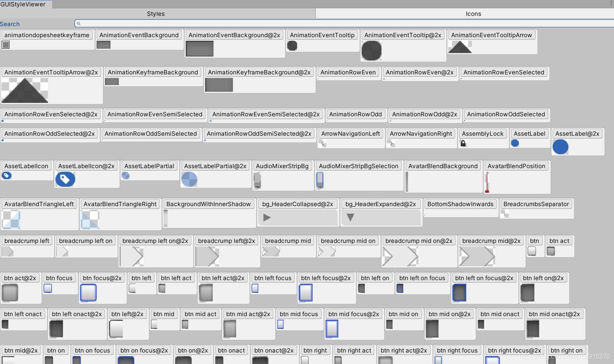Click the btn left focus@2x blue box
This screenshot has width=614, height=364.
pos(305,293)
